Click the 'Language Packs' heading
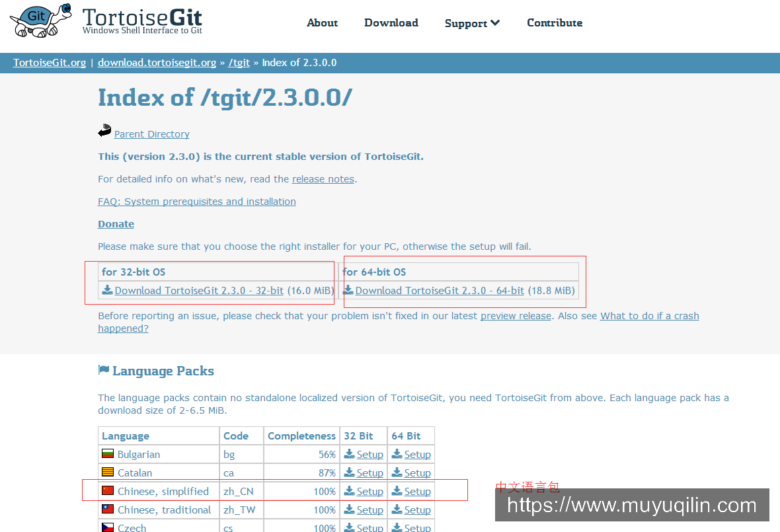The height and width of the screenshot is (532, 780). tap(163, 371)
